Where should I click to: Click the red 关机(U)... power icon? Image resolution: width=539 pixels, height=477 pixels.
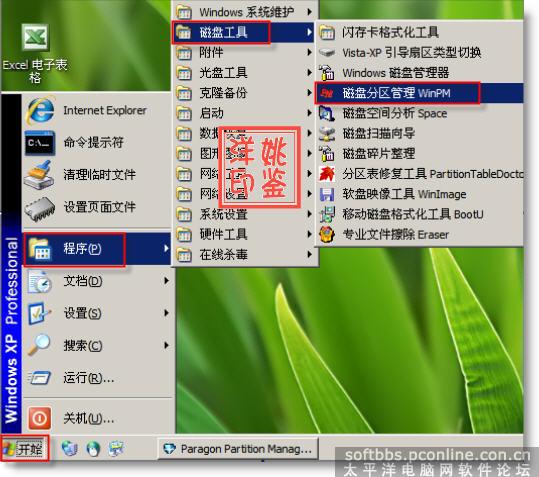40,418
